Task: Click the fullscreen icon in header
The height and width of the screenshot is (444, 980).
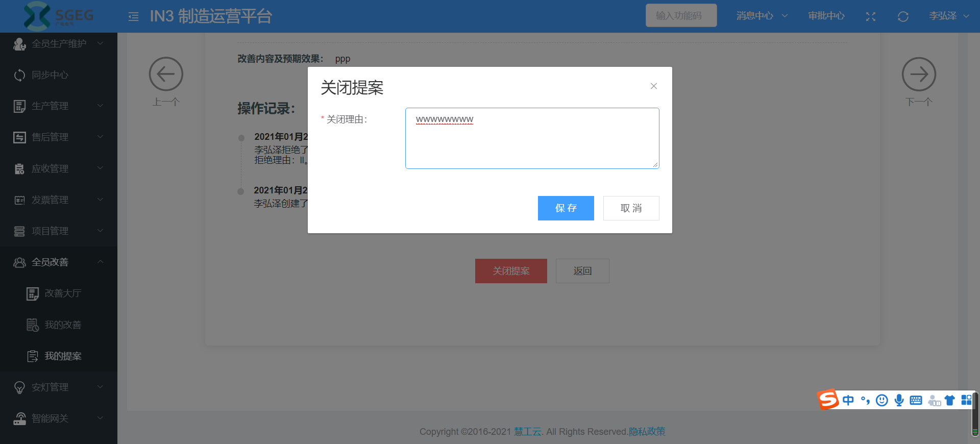Action: click(871, 17)
